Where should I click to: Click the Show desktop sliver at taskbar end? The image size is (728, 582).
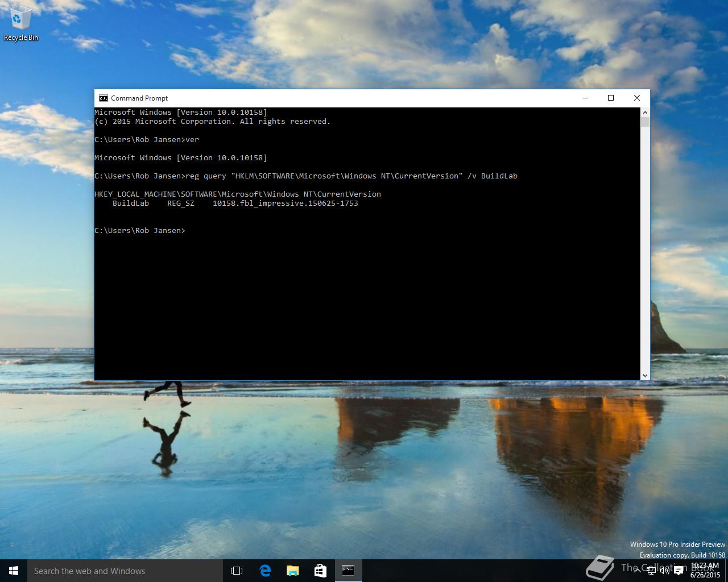point(726,571)
